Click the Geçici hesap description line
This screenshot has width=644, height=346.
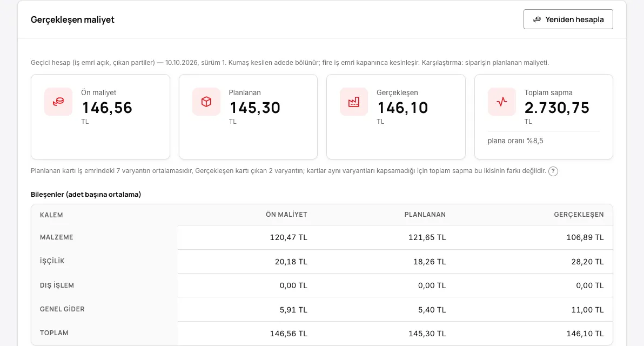[x=290, y=63]
